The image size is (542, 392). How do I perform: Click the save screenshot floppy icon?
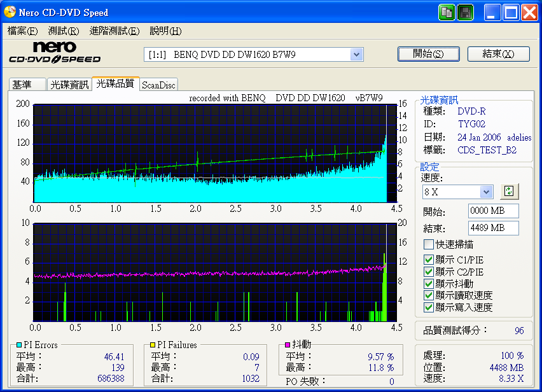tap(465, 13)
